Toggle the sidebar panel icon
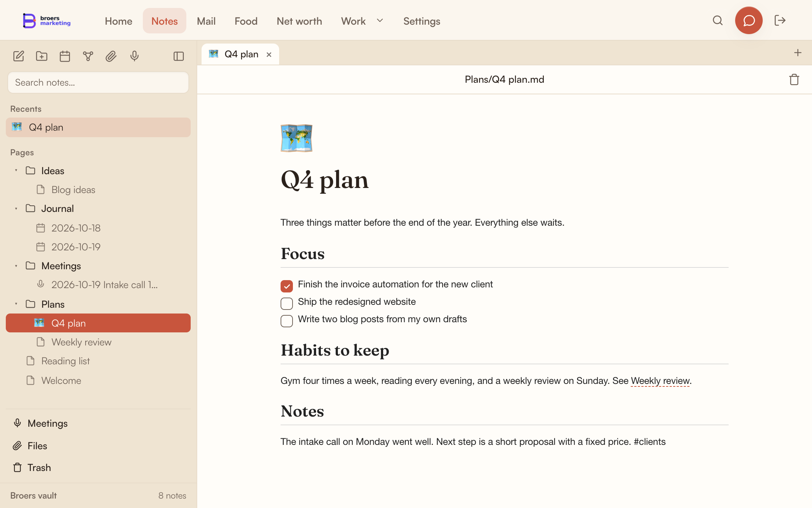 [179, 56]
